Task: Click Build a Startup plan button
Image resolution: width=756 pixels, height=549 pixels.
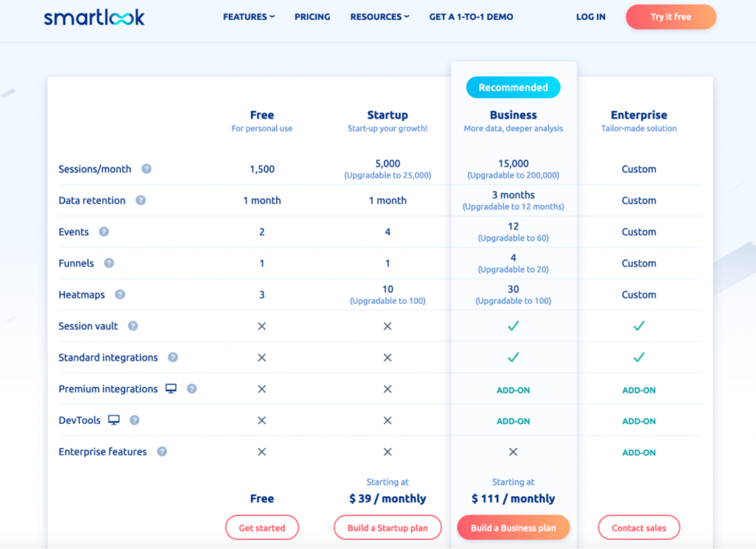Action: click(388, 528)
